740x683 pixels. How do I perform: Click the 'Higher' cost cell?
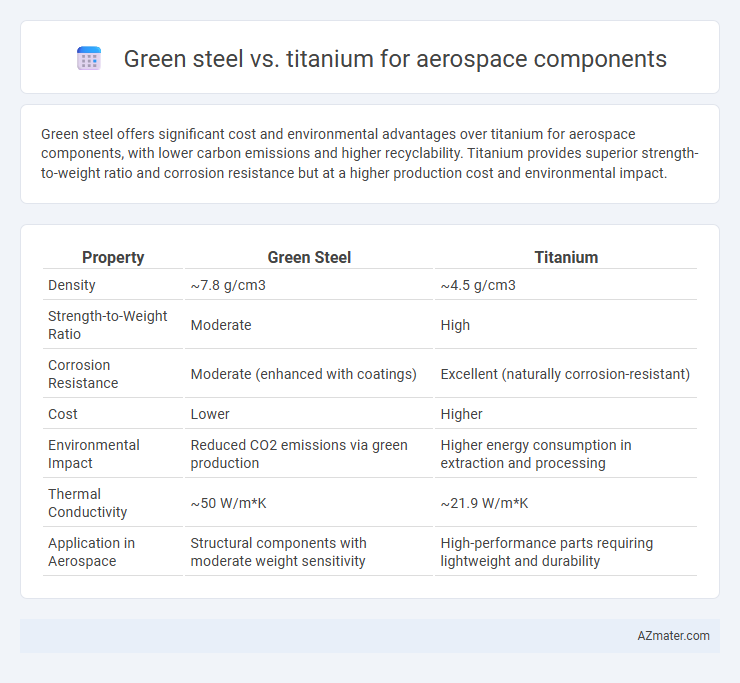click(x=461, y=414)
